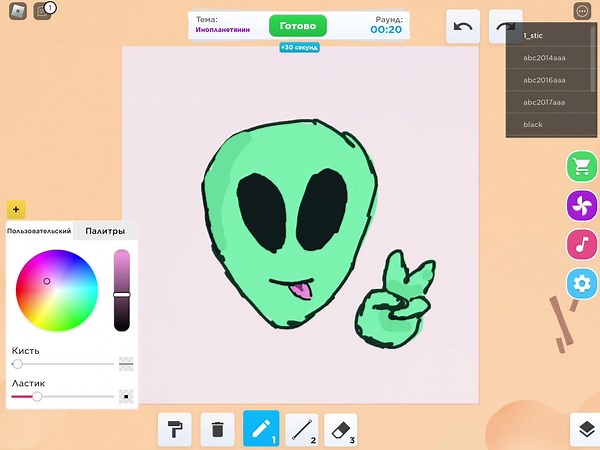Select player 1_stic in the list
This screenshot has height=450, width=600.
pyautogui.click(x=549, y=36)
